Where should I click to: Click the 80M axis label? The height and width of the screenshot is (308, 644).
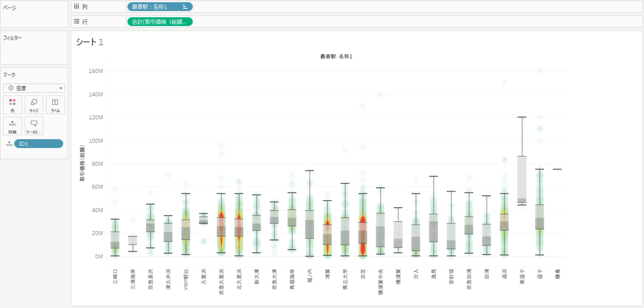click(x=98, y=164)
